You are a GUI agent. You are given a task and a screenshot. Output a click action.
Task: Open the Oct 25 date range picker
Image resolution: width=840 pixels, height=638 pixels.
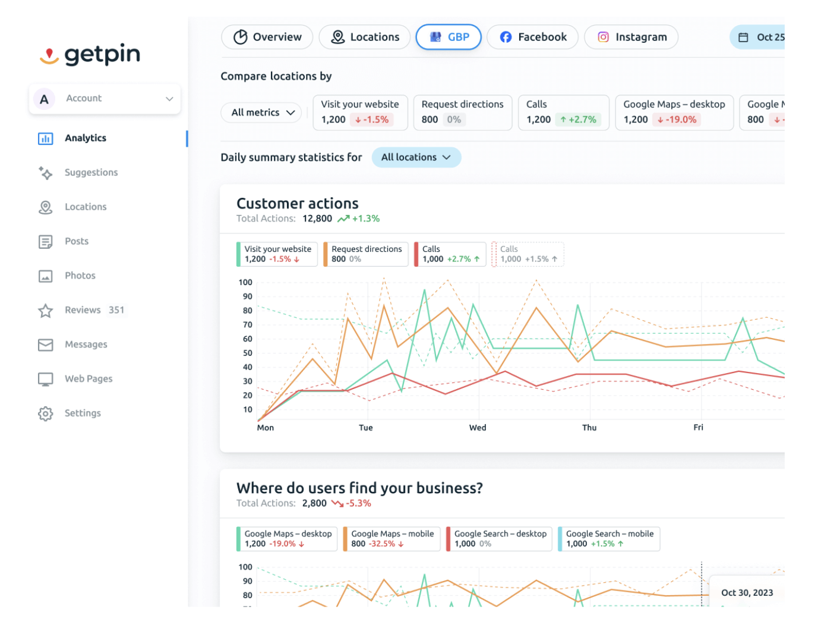[x=760, y=37]
